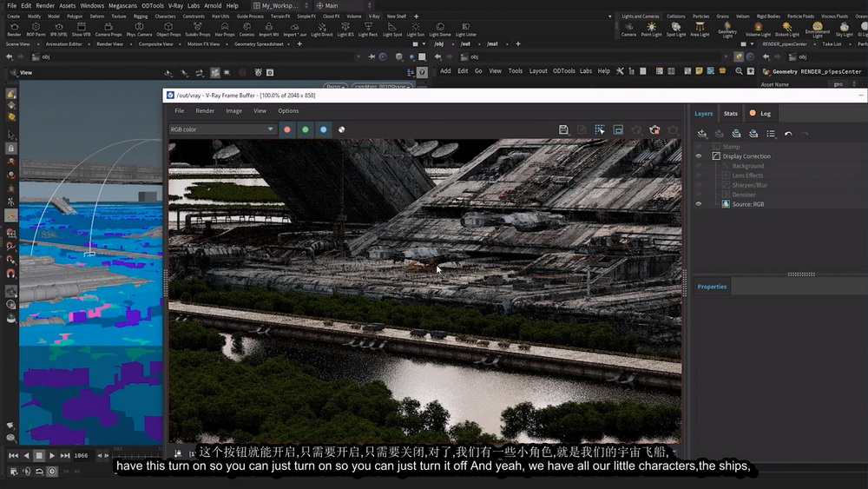Toggle visibility of Display Correction layer

699,156
